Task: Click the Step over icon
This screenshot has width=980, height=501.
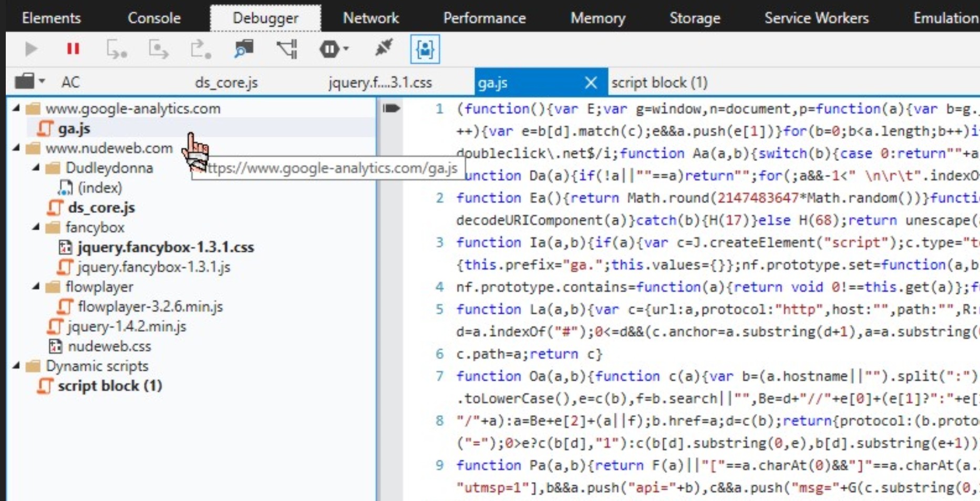Action: coord(158,49)
